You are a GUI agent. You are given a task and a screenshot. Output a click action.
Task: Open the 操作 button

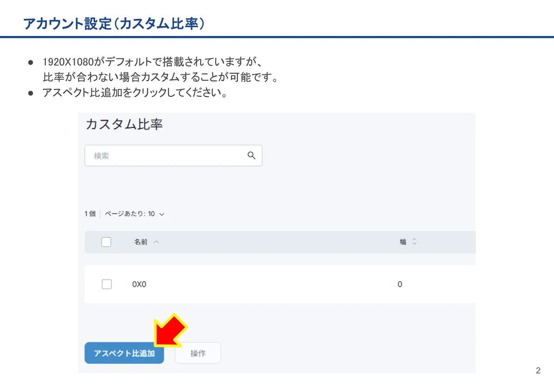click(198, 353)
